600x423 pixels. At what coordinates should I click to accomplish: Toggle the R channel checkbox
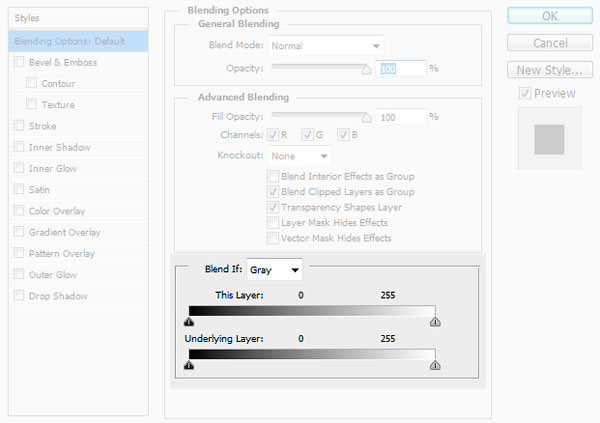[x=272, y=135]
